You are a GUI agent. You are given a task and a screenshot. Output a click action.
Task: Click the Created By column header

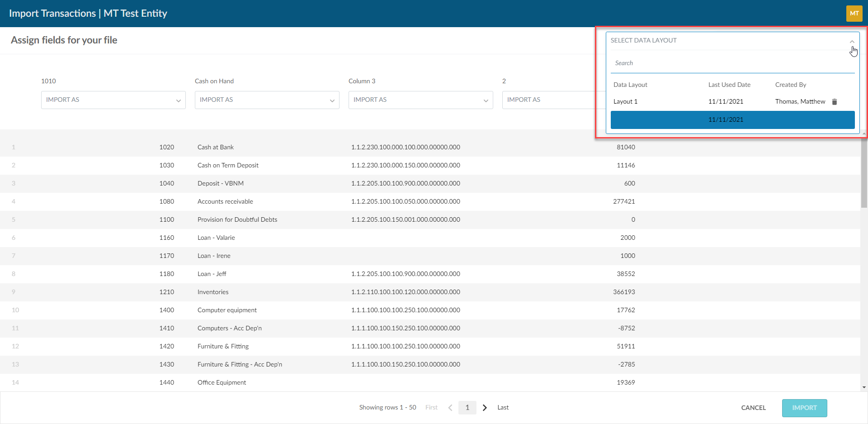click(790, 85)
